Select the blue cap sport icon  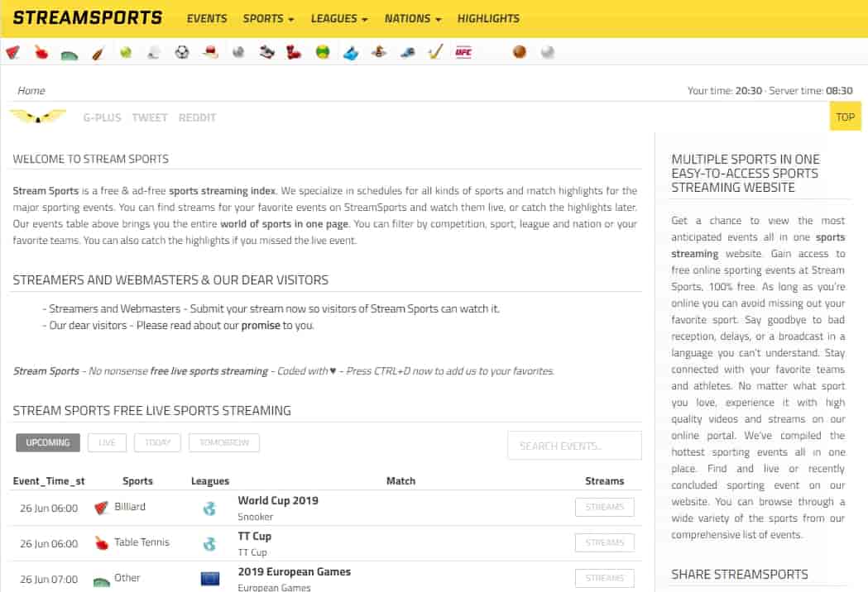tap(408, 52)
